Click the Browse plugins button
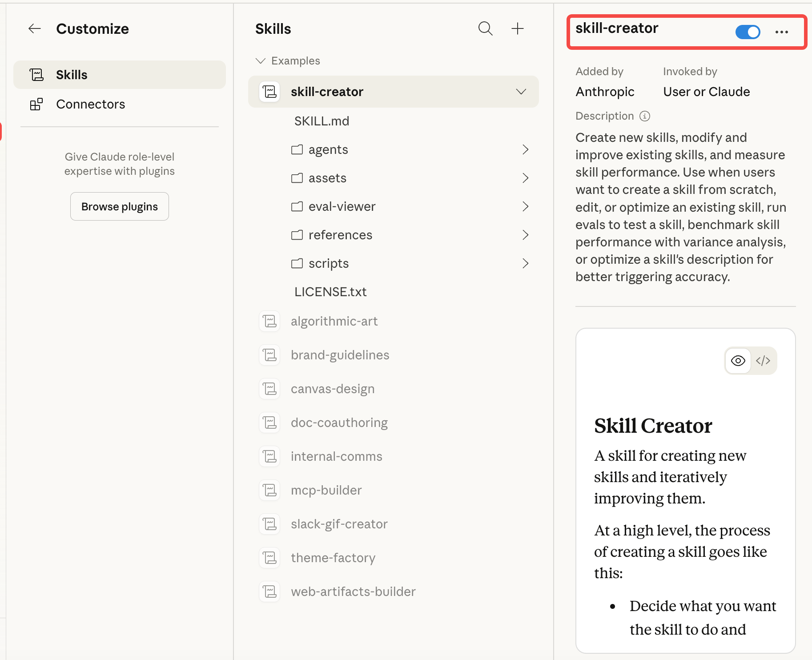Screen dimensions: 812x660 point(119,206)
